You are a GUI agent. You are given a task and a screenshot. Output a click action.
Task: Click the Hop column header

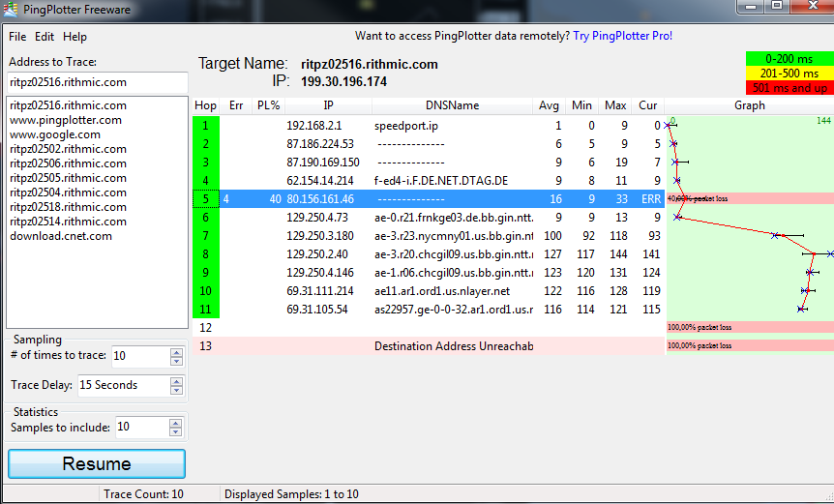coord(205,105)
